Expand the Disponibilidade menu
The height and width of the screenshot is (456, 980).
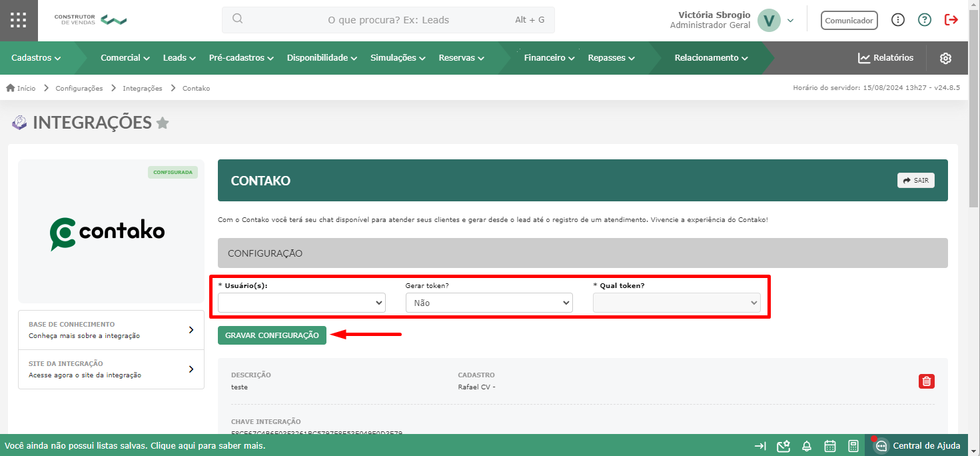(x=322, y=58)
